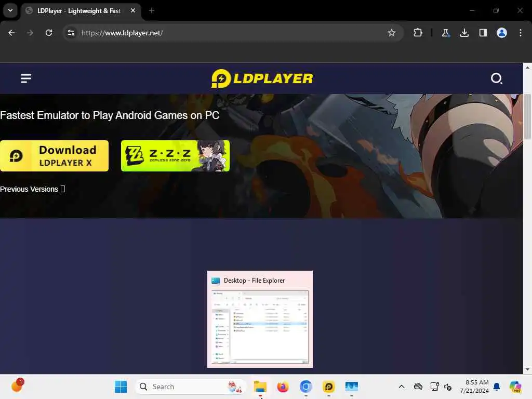Download LDPlayer X button
The image size is (532, 399).
point(54,156)
